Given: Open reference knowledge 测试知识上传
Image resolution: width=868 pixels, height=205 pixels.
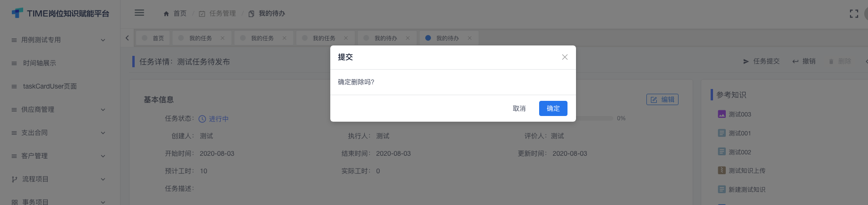Looking at the screenshot, I should [x=747, y=170].
